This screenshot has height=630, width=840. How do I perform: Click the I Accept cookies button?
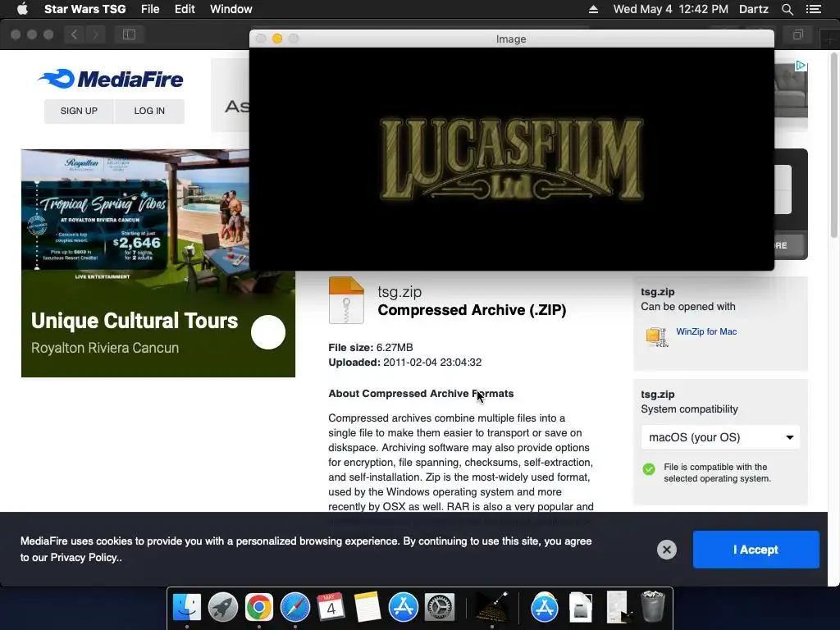coord(756,550)
